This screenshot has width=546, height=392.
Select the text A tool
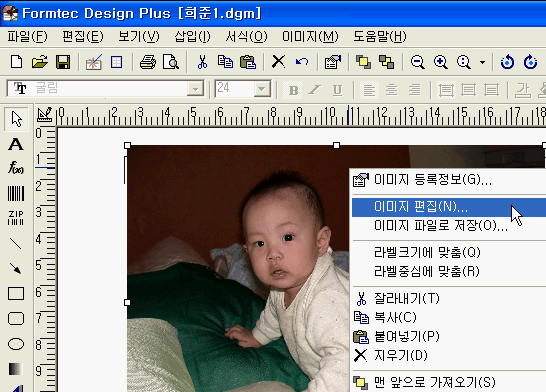(16, 144)
